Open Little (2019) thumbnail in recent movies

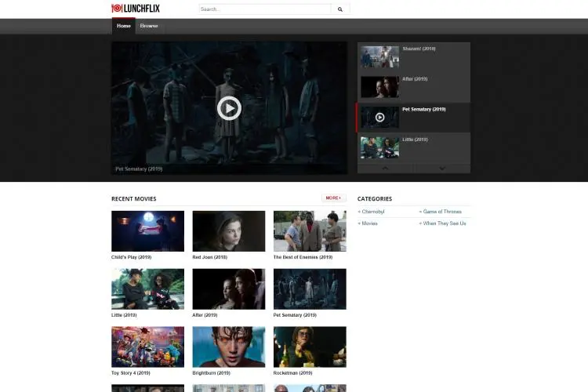tap(147, 289)
